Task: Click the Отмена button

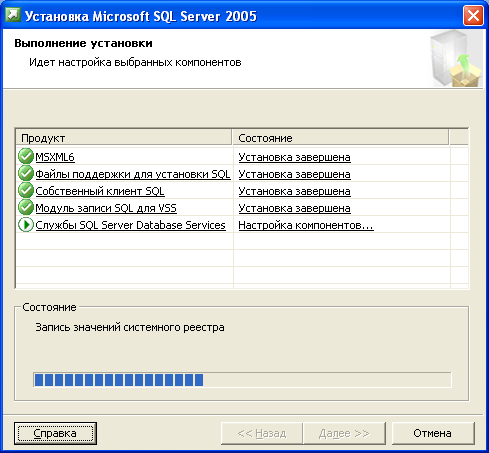Action: [433, 433]
